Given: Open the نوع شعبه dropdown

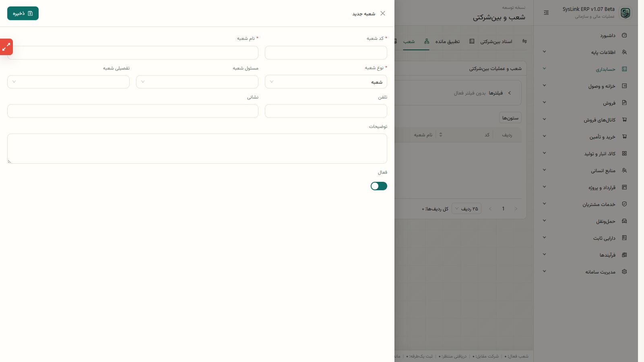Looking at the screenshot, I should click(326, 82).
